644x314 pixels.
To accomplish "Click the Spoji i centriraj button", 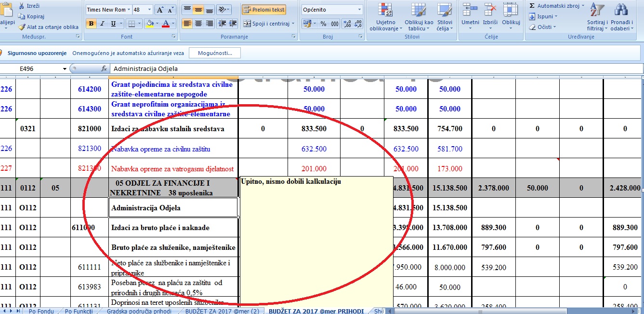I will (266, 24).
